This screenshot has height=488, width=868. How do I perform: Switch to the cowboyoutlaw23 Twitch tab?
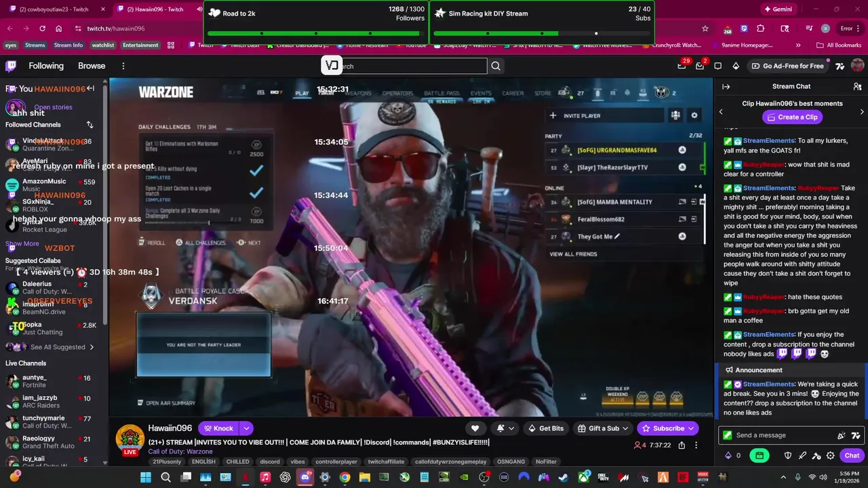tap(57, 9)
